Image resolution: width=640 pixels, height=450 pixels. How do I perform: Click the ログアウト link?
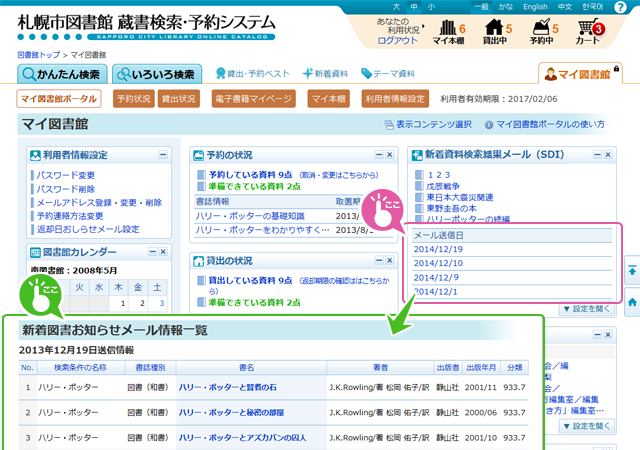tap(397, 41)
